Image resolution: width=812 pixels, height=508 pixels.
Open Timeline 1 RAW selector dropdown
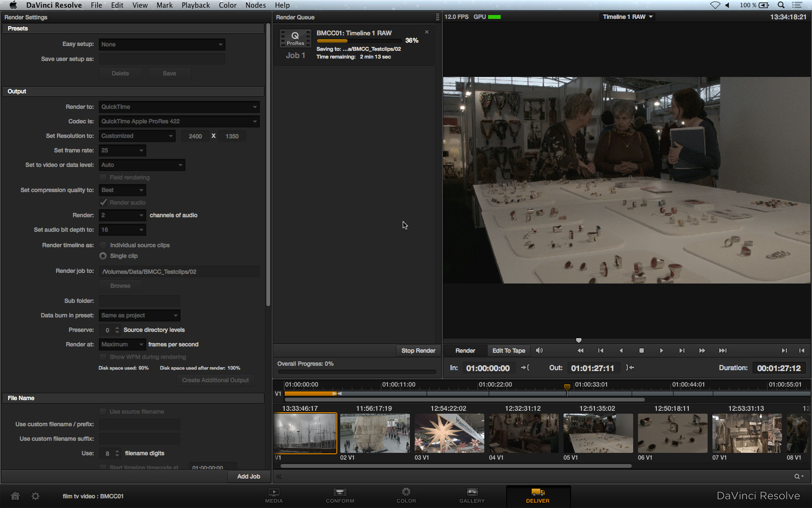(627, 17)
